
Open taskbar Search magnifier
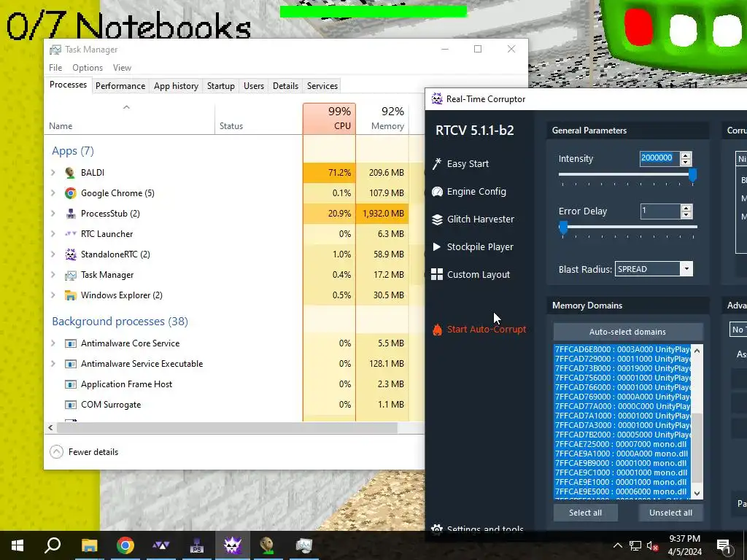[x=53, y=545]
